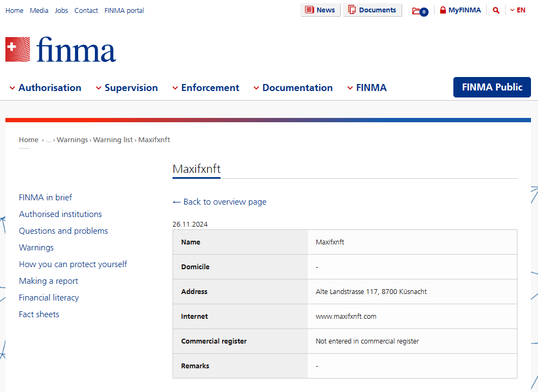Click the date 26.11.2024

pos(190,225)
